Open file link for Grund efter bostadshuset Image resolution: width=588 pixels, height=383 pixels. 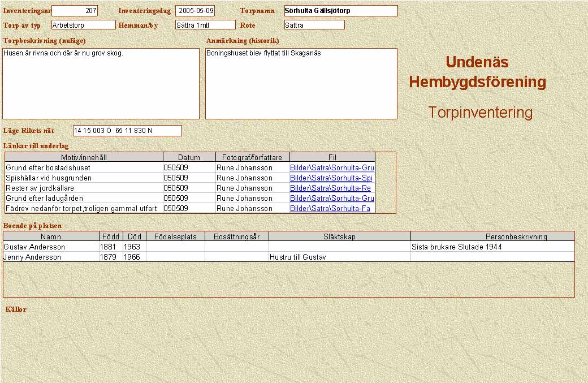pyautogui.click(x=332, y=168)
